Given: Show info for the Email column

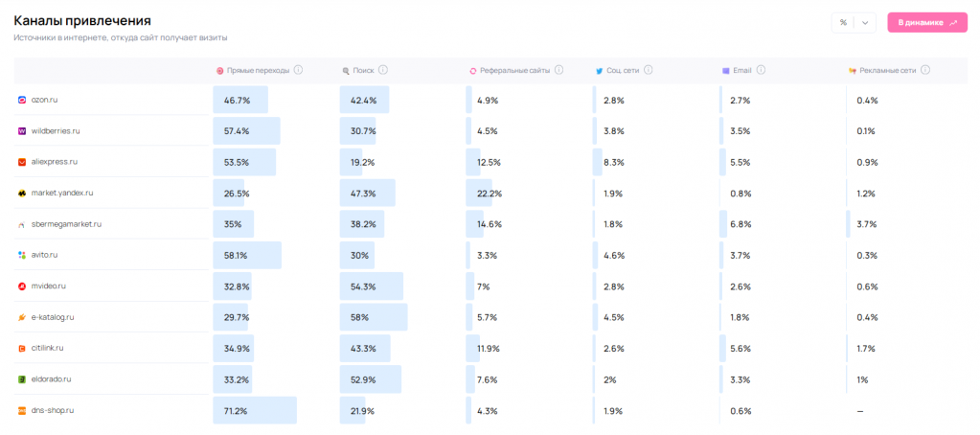Looking at the screenshot, I should pyautogui.click(x=761, y=70).
